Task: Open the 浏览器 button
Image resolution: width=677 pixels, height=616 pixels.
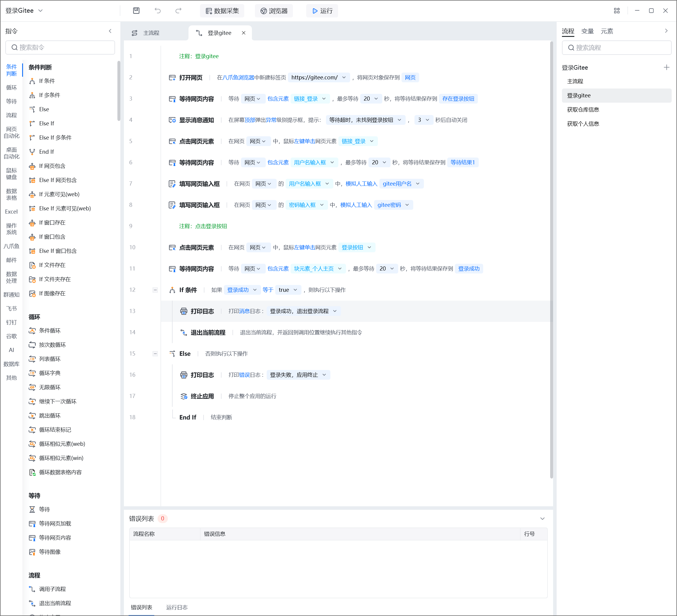Action: coord(274,11)
